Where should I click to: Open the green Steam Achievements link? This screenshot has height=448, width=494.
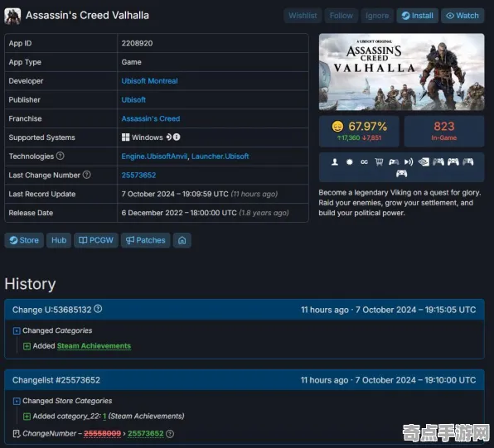tap(94, 346)
